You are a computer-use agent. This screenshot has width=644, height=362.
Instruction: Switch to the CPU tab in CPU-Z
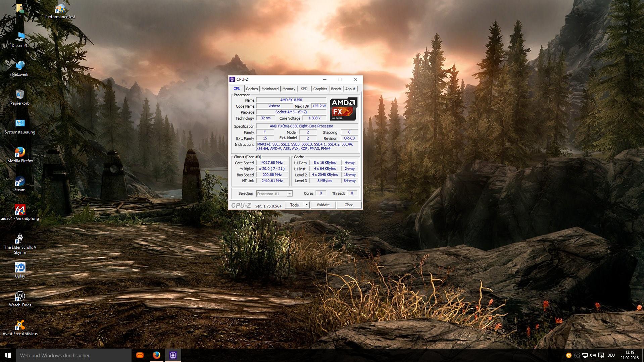pos(237,89)
